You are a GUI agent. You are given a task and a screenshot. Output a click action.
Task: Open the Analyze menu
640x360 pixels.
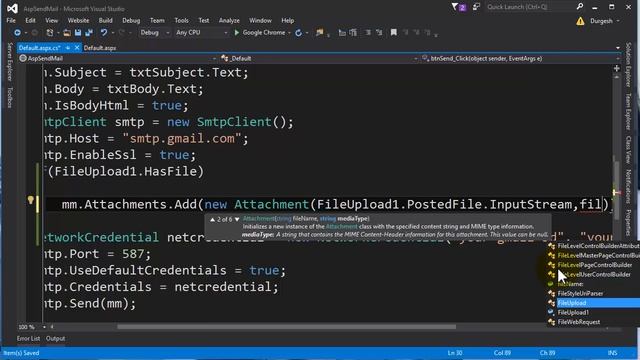(229, 20)
